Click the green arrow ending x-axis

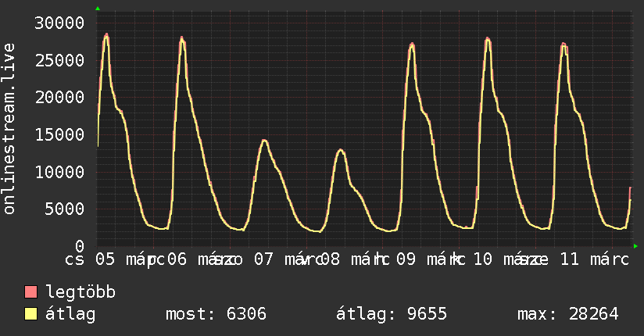tap(635, 246)
